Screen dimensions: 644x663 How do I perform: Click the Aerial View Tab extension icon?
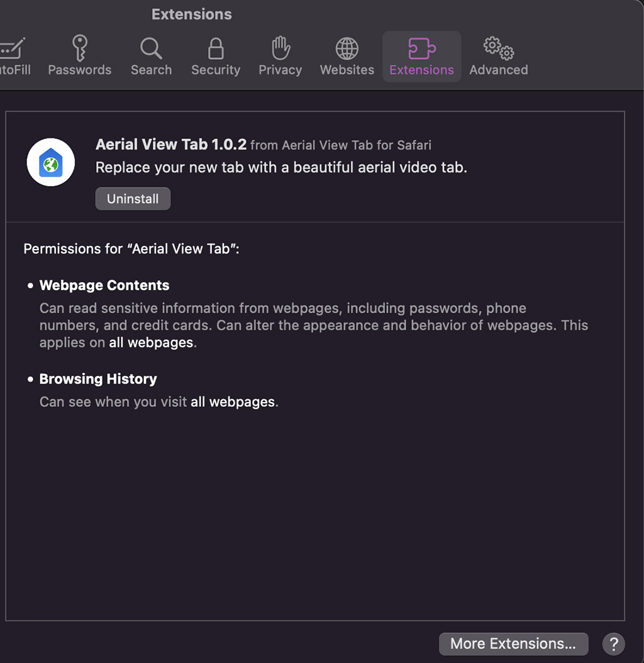[51, 162]
